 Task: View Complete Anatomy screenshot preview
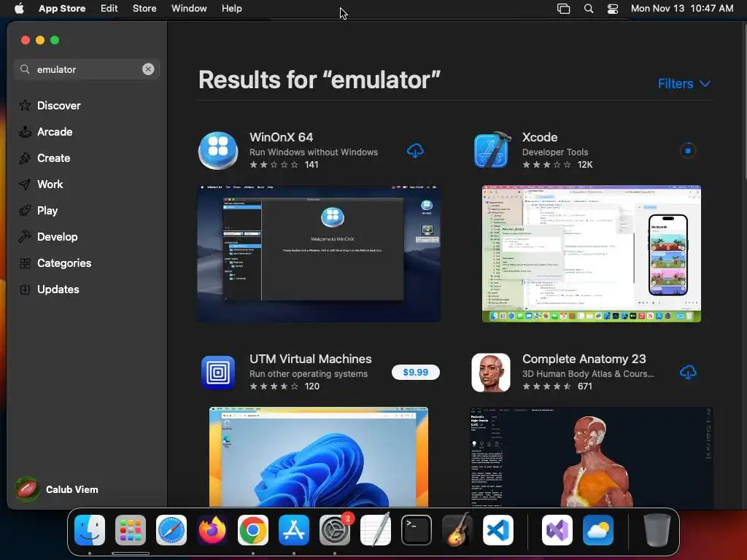point(591,456)
